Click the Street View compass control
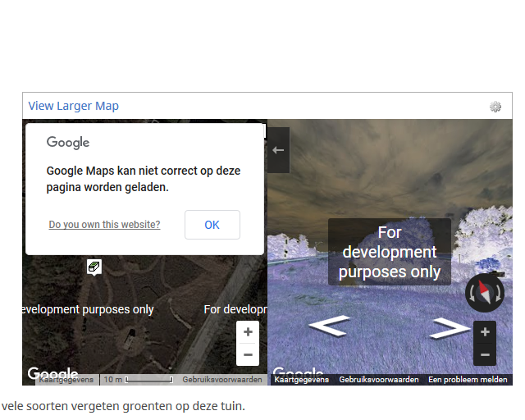Image resolution: width=525 pixels, height=420 pixels. [484, 293]
